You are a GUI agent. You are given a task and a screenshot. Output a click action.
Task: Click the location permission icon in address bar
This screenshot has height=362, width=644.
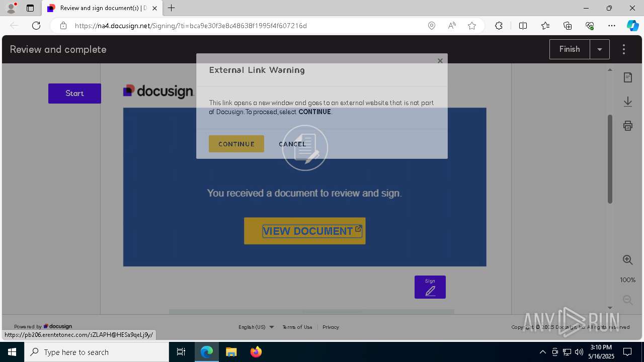432,26
